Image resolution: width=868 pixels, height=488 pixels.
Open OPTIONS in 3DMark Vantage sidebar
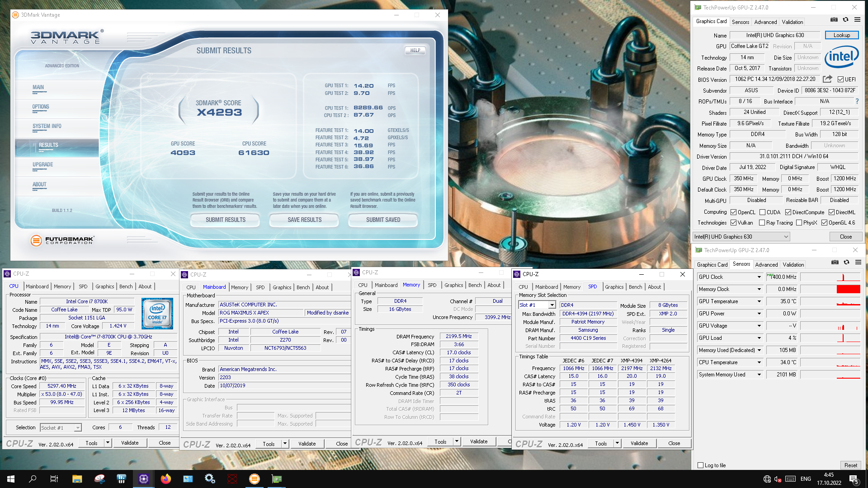coord(41,107)
